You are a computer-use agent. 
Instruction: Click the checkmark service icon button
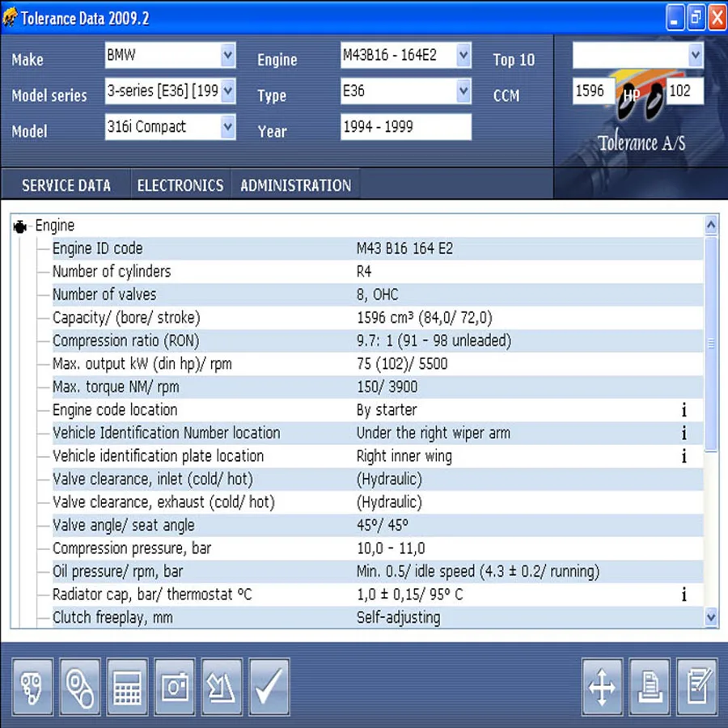pyautogui.click(x=269, y=687)
